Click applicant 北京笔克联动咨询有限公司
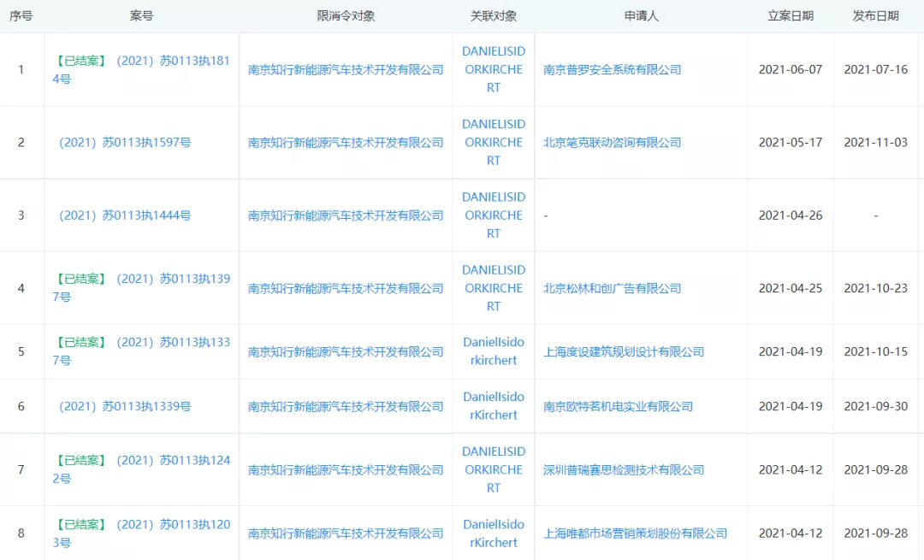Image resolution: width=924 pixels, height=560 pixels. coord(612,143)
